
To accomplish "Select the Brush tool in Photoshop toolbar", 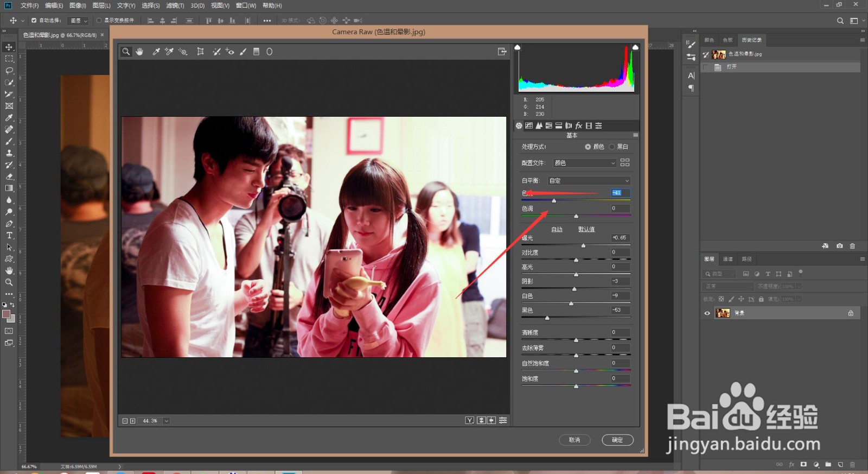I will tap(9, 141).
